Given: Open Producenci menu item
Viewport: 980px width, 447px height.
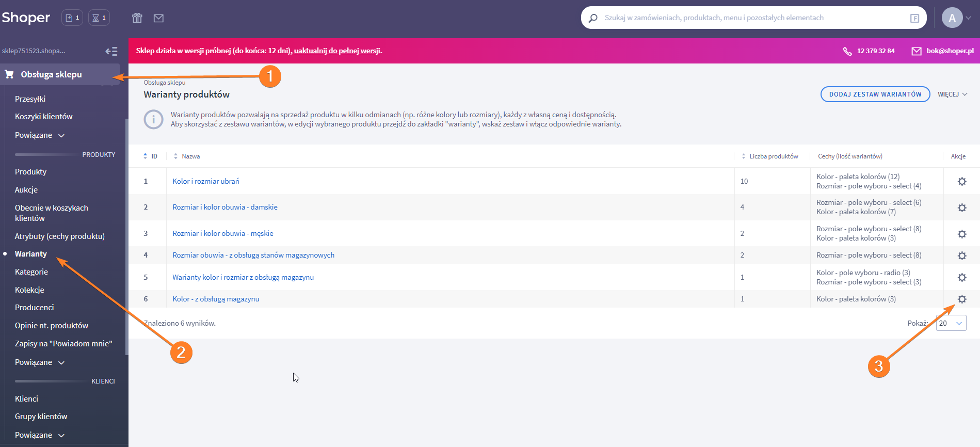Looking at the screenshot, I should pos(34,308).
